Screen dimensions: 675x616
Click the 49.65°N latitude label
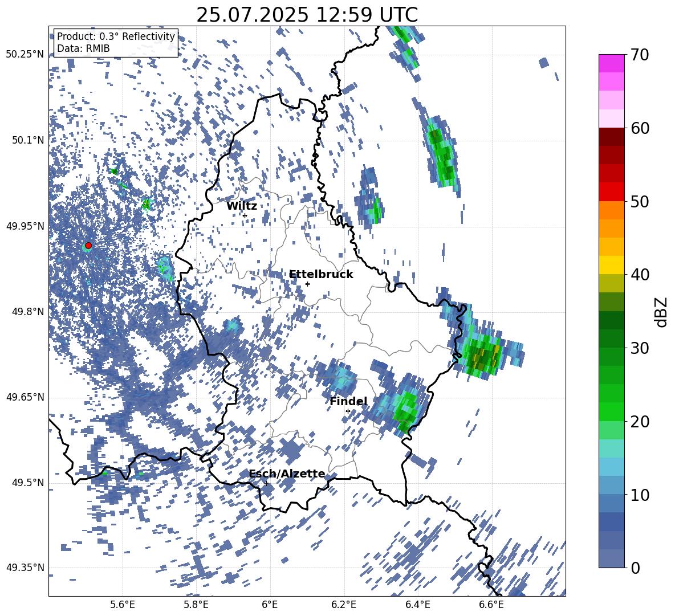click(25, 397)
